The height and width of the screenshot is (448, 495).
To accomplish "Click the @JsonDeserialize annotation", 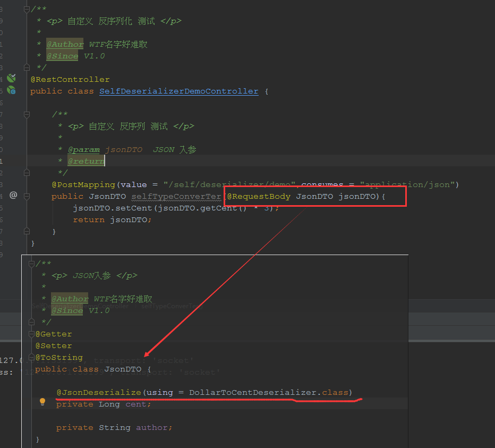I will 99,393.
